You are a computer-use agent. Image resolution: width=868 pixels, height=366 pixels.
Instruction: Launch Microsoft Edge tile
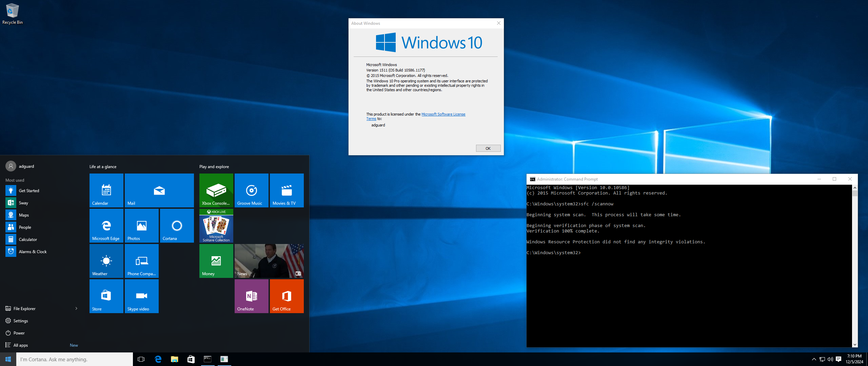106,226
